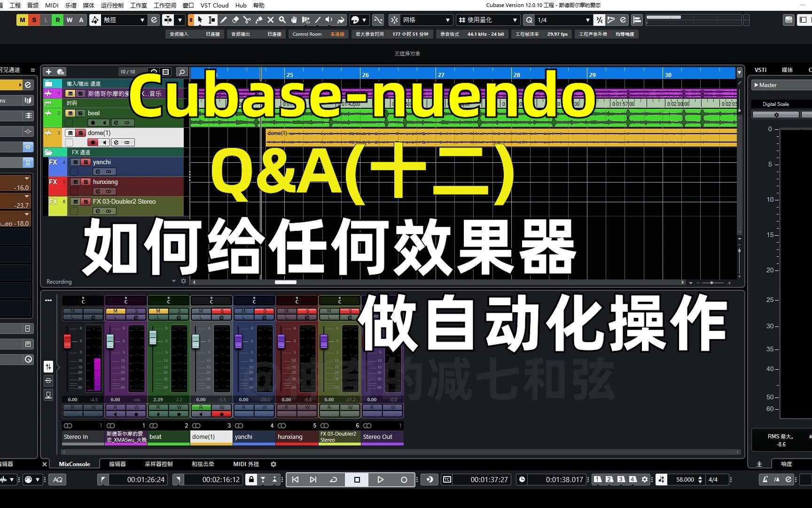
Task: Solo the dome(1) track
Action: 81,133
